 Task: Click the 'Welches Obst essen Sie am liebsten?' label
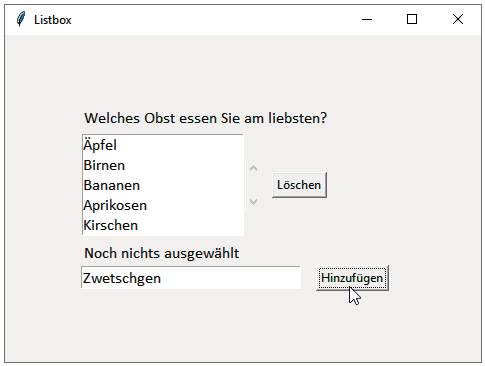(206, 118)
